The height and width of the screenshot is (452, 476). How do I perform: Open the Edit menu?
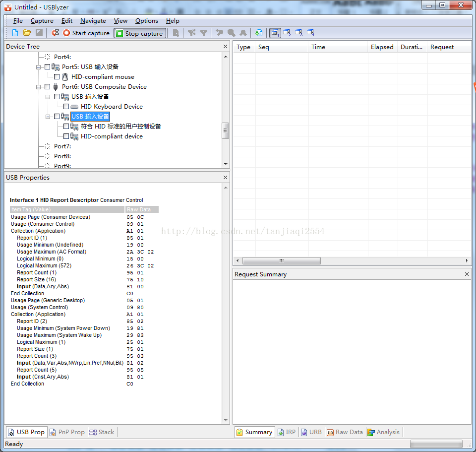[67, 21]
